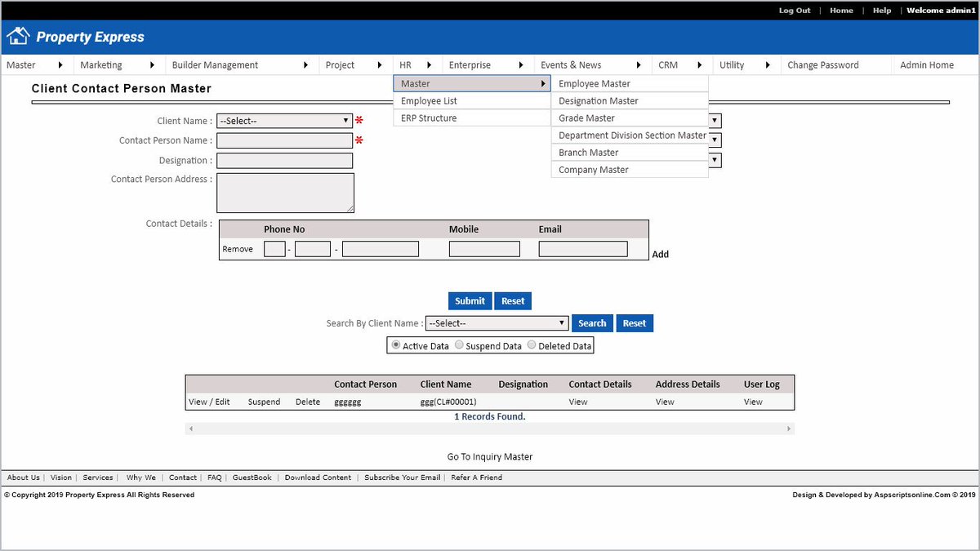Viewport: 980px width, 551px height.
Task: Click the Reset button beside Search
Action: click(x=635, y=323)
